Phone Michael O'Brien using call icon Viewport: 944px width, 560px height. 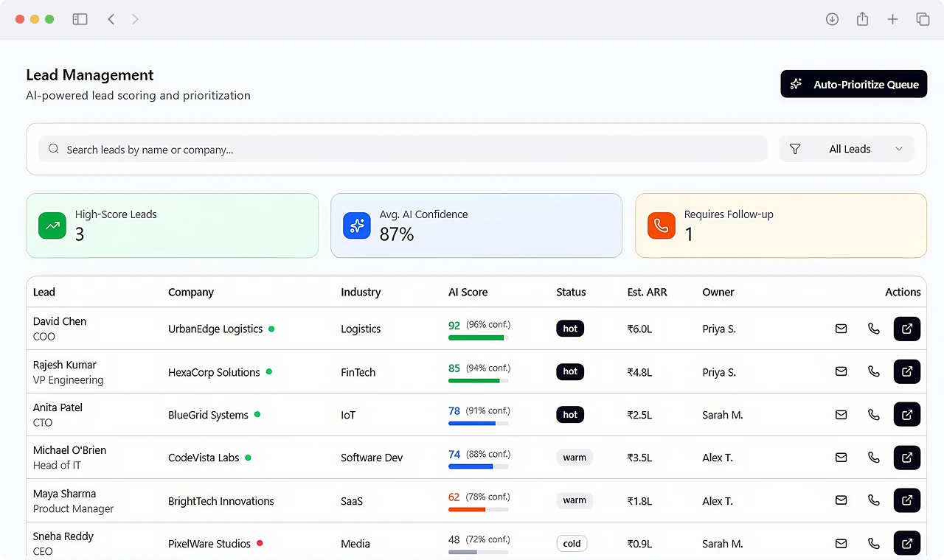click(874, 458)
